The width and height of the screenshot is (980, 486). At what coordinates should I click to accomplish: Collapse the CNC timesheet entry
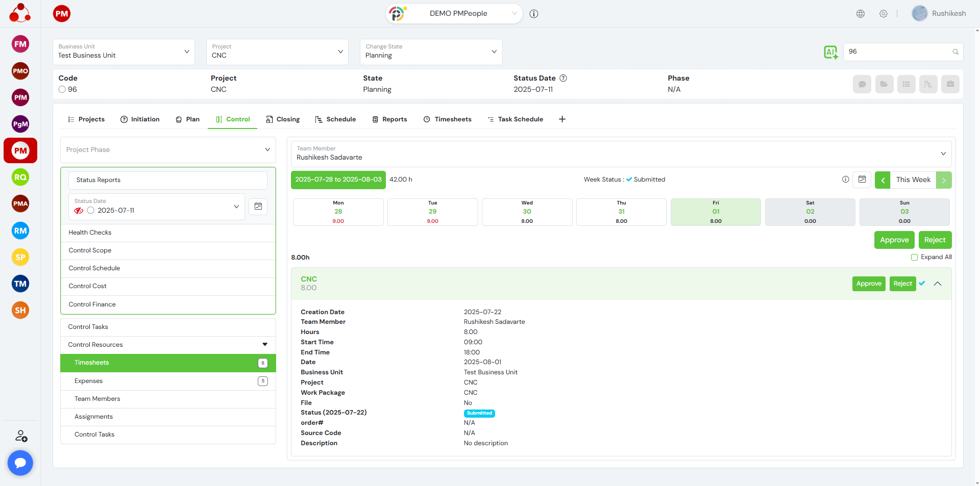click(938, 284)
